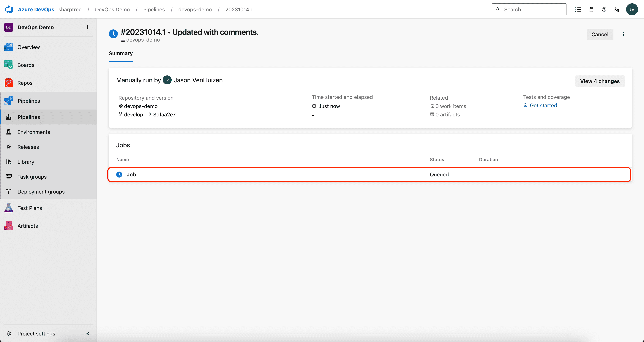The image size is (644, 342).
Task: Click the 20231014.1 breadcrumb
Action: pos(239,9)
